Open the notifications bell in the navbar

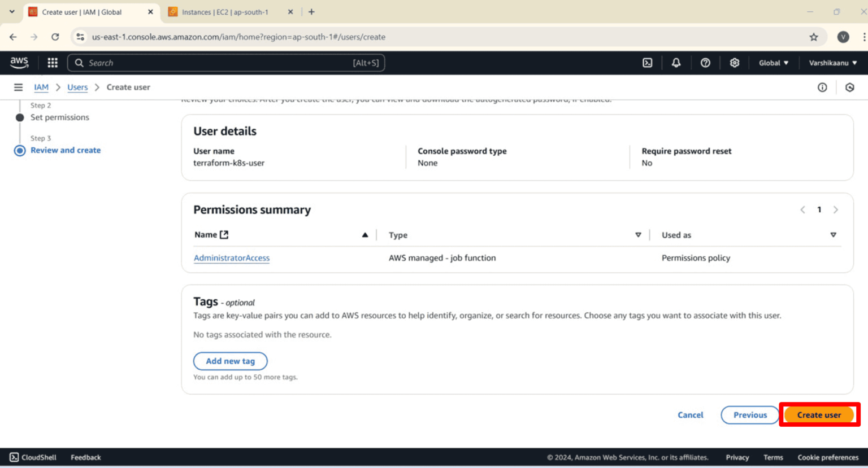[x=676, y=63]
